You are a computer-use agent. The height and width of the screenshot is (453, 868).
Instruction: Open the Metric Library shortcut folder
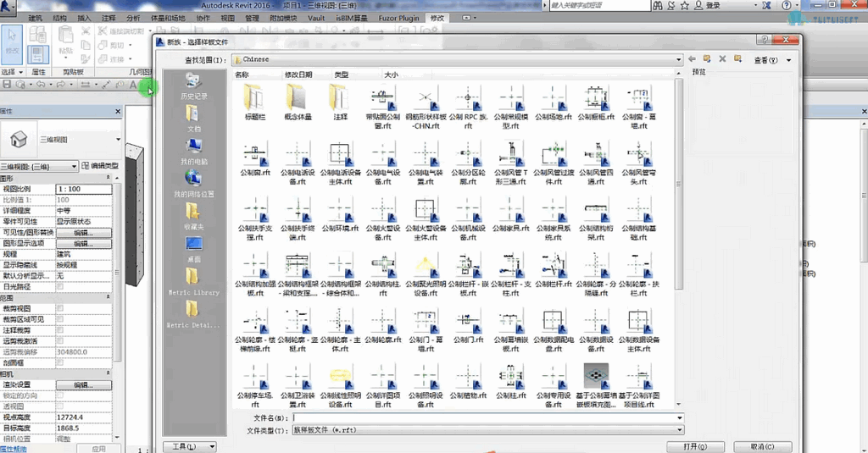(x=194, y=282)
